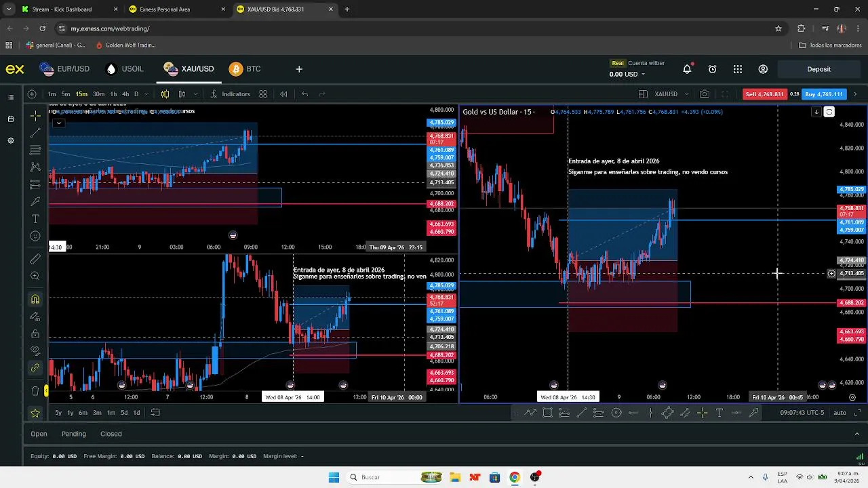
Task: Toggle auto price scale on right chart
Action: tap(840, 413)
